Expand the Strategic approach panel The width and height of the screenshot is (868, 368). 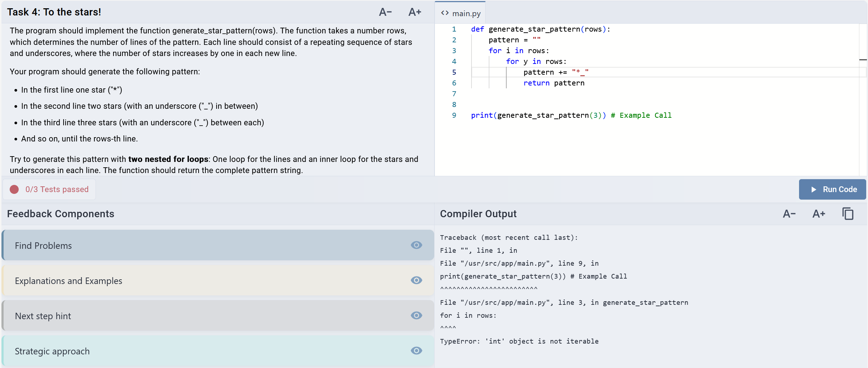[180, 351]
